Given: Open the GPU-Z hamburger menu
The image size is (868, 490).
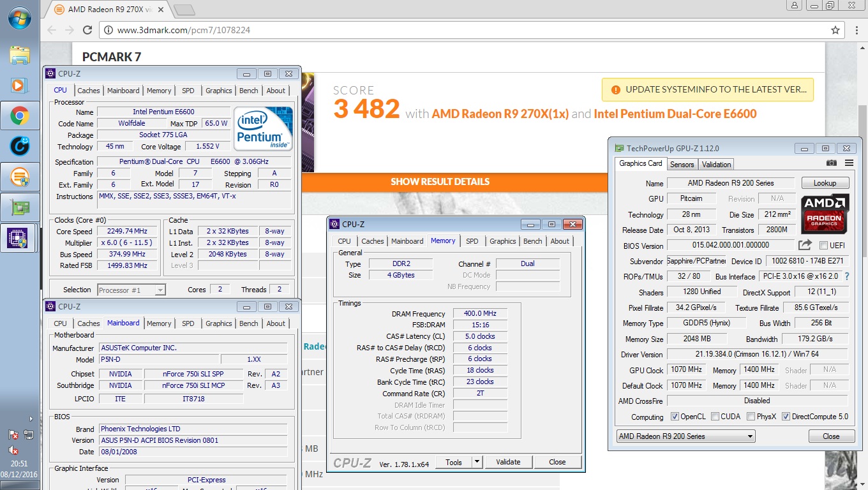Looking at the screenshot, I should 849,163.
